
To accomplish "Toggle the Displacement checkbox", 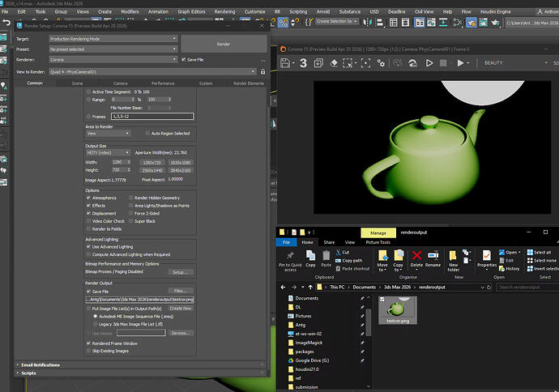I will (88, 213).
